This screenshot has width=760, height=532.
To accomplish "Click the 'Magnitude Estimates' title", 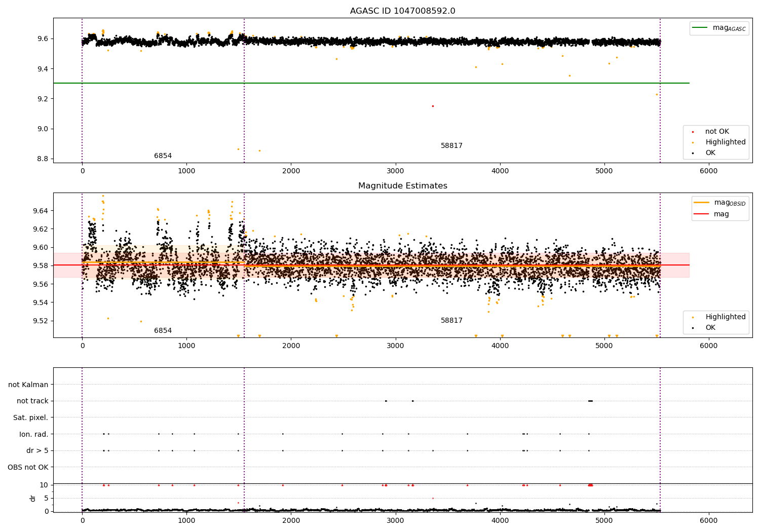I will pos(402,186).
